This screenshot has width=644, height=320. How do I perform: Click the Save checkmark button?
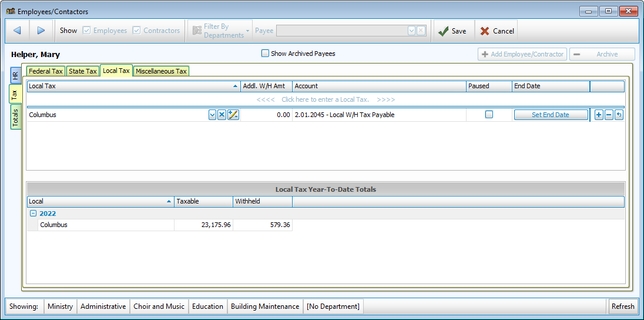pyautogui.click(x=452, y=31)
